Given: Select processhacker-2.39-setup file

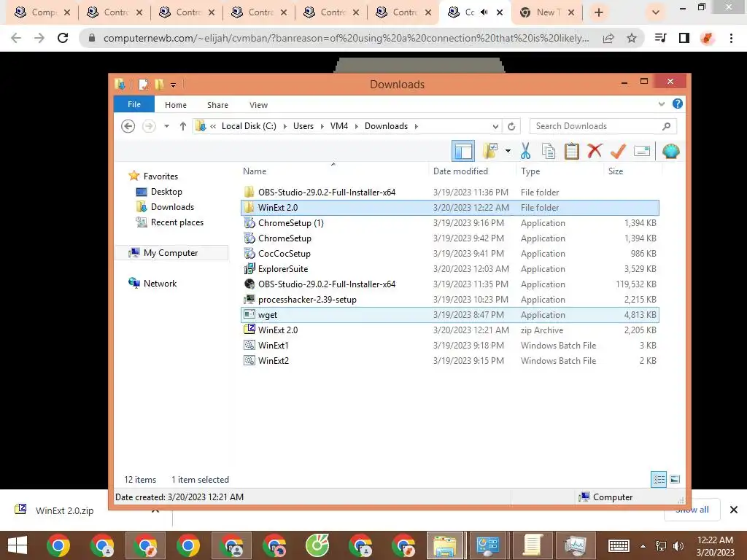Looking at the screenshot, I should coord(449,300).
